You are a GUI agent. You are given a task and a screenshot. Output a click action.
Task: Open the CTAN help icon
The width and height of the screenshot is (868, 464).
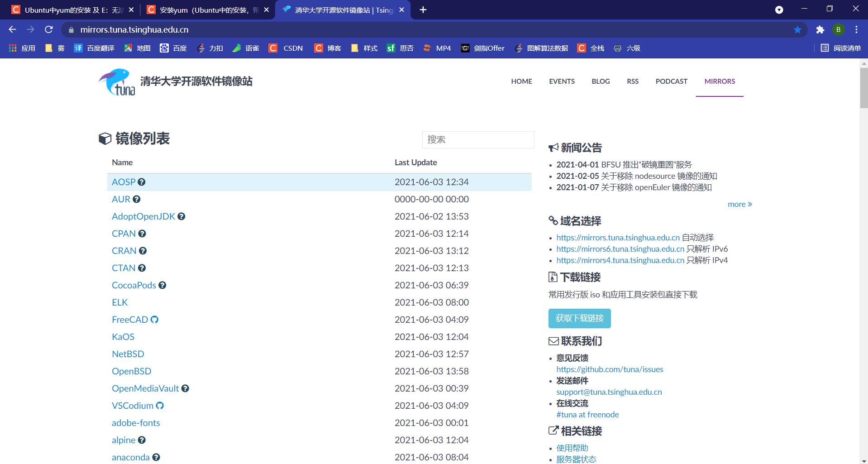click(x=142, y=268)
